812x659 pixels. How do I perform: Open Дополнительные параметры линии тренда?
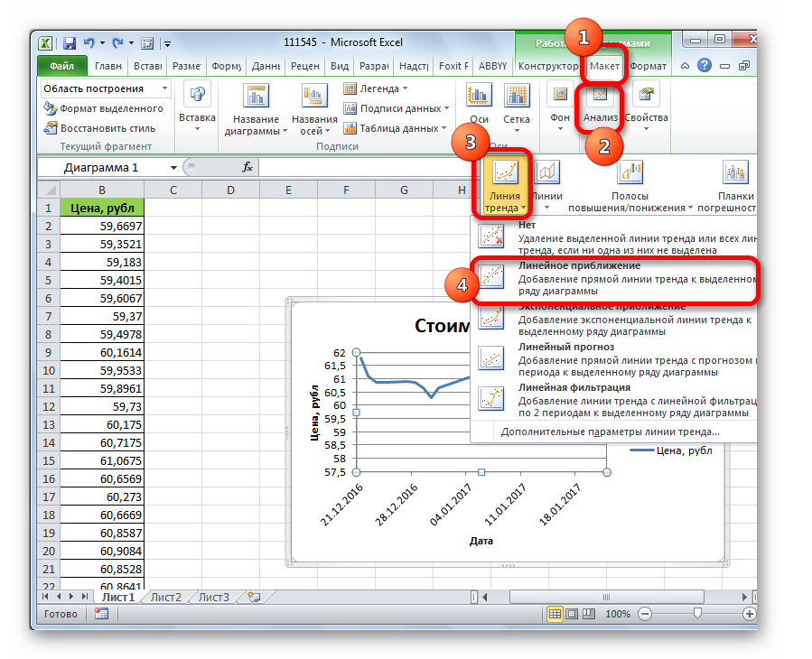coord(610,432)
